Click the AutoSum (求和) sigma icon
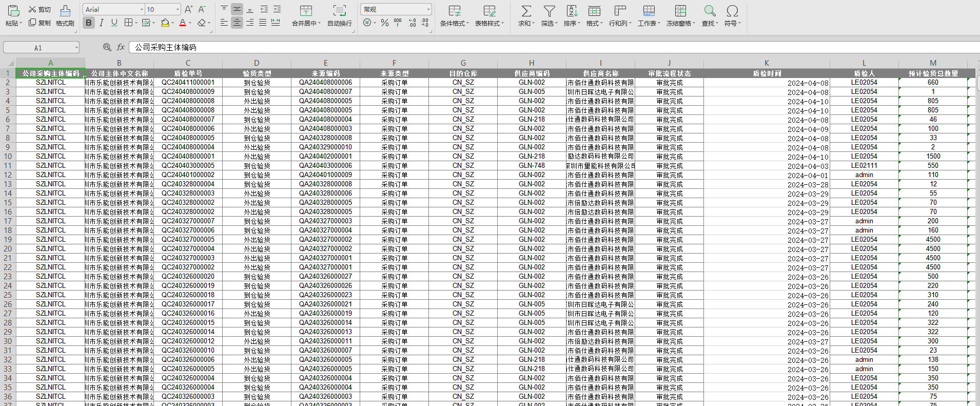This screenshot has width=980, height=406. (526, 11)
